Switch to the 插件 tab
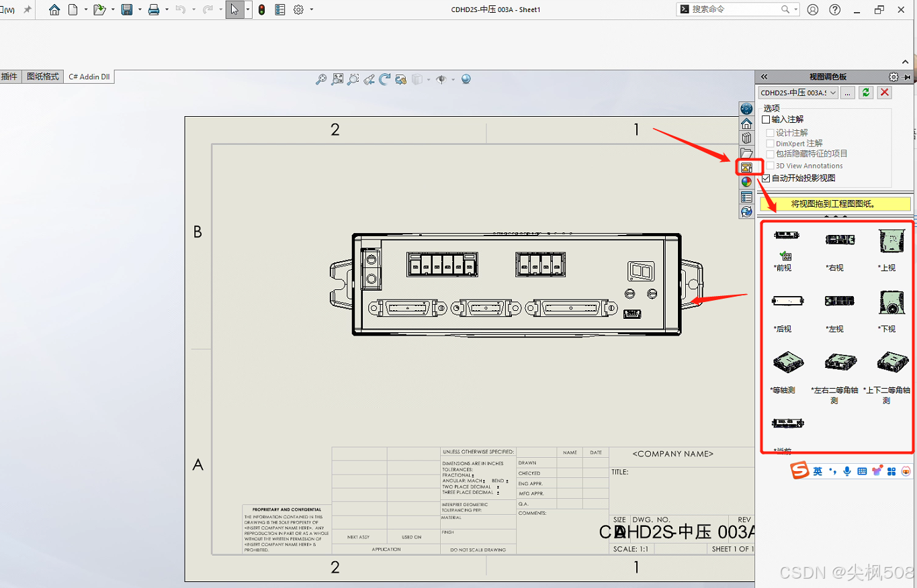 pos(9,77)
